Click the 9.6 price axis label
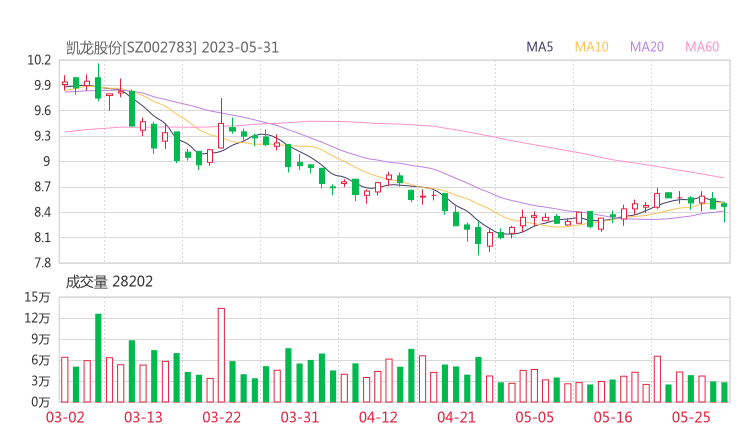The width and height of the screenshot is (740, 440). pyautogui.click(x=42, y=111)
